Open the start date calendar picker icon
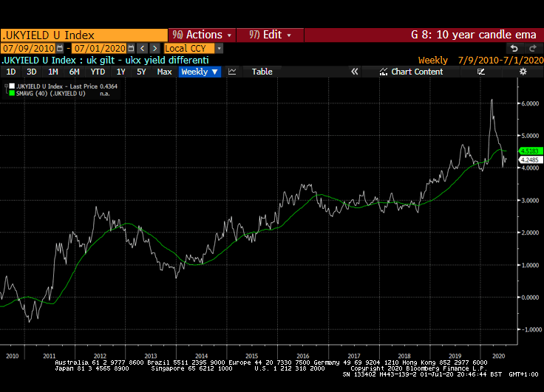The height and width of the screenshot is (392, 544). click(x=60, y=48)
